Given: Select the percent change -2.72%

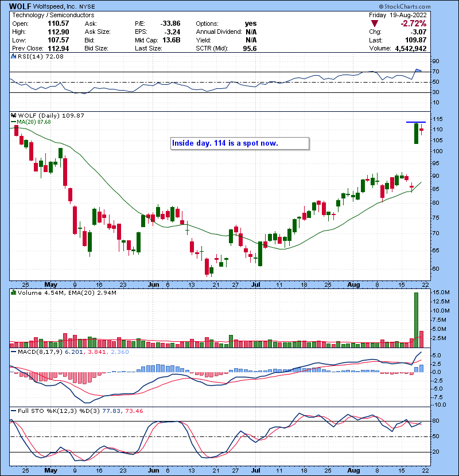Looking at the screenshot, I should click(x=414, y=24).
